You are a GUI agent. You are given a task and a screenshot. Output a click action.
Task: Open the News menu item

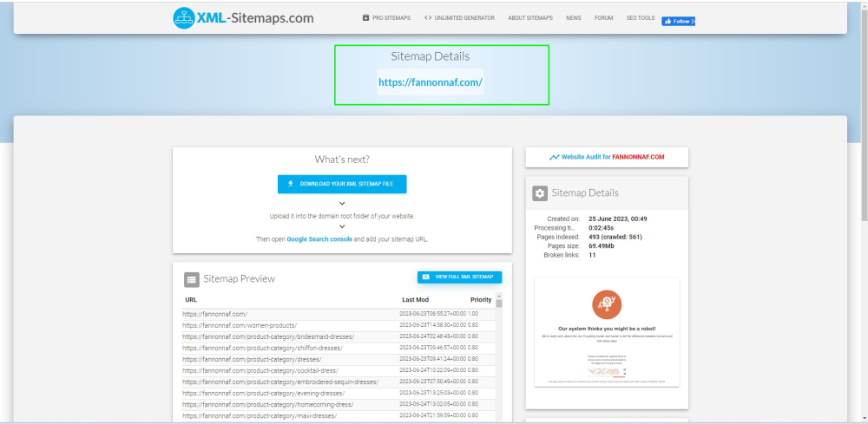(x=573, y=17)
